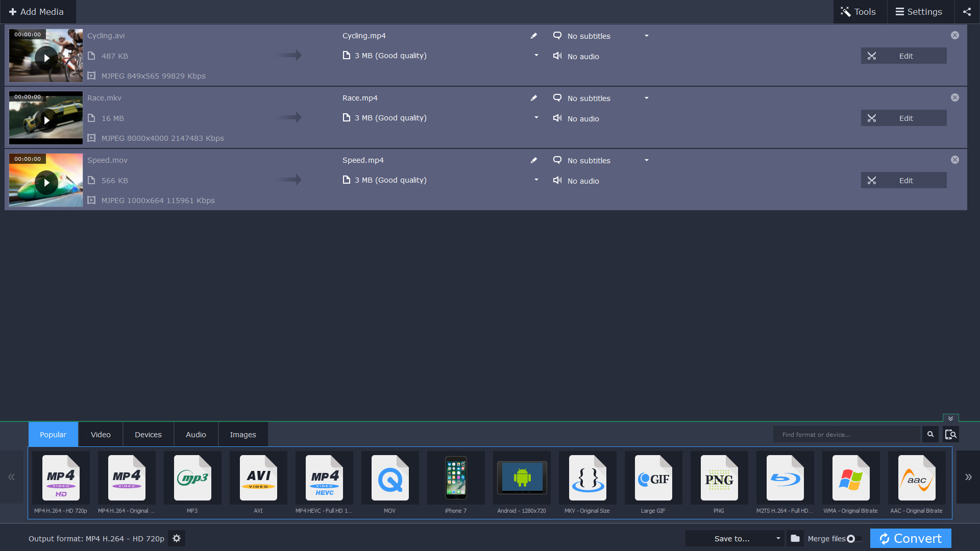Collapse the format panel with the chevron
The image size is (980, 551).
pos(950,418)
